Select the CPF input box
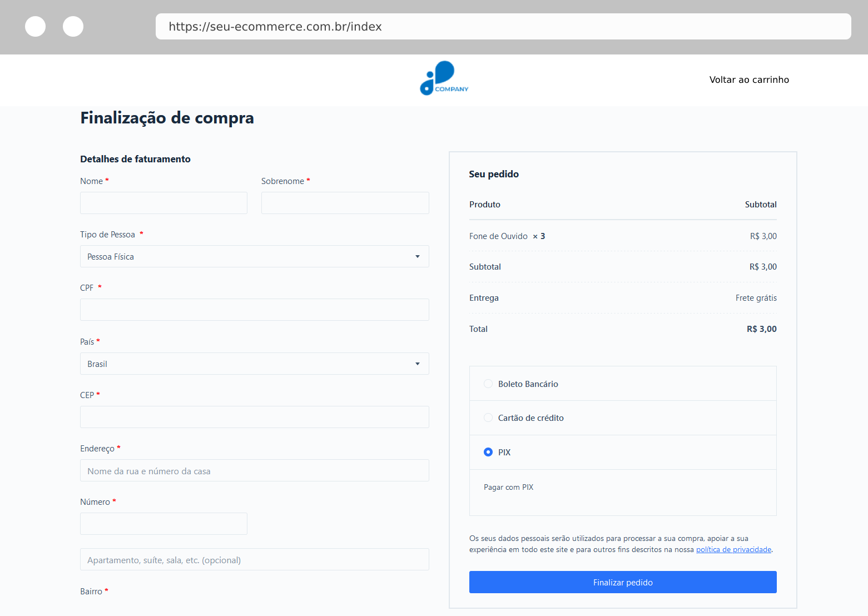Viewport: 868px width, 616px height. pyautogui.click(x=254, y=310)
